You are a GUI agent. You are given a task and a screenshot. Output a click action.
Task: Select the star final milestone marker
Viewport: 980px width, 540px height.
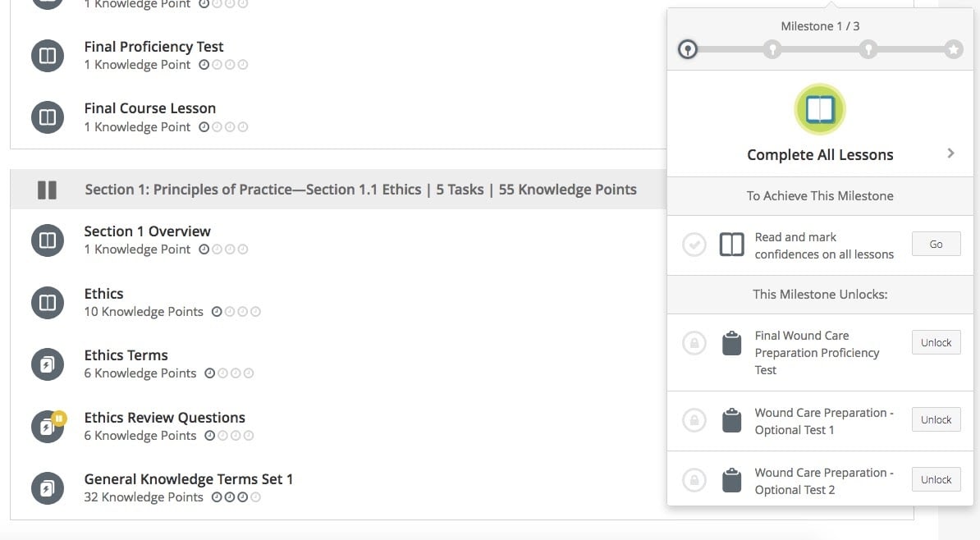pyautogui.click(x=953, y=49)
